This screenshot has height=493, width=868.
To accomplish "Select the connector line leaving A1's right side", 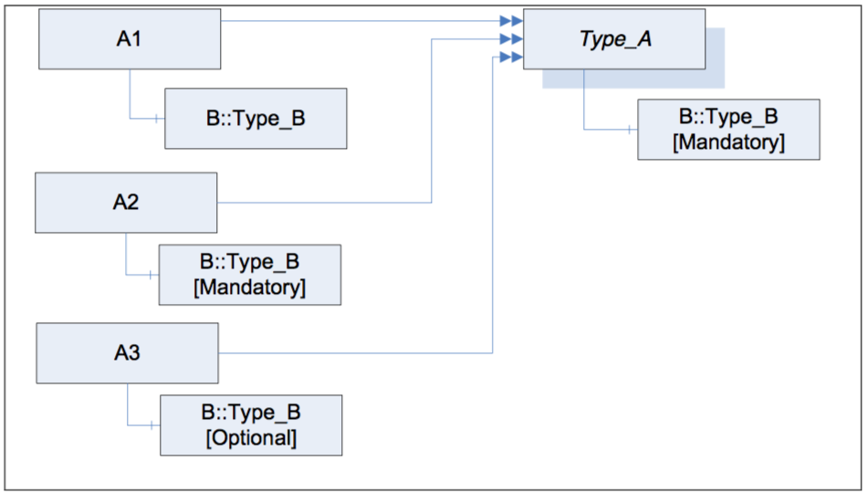I will click(365, 20).
